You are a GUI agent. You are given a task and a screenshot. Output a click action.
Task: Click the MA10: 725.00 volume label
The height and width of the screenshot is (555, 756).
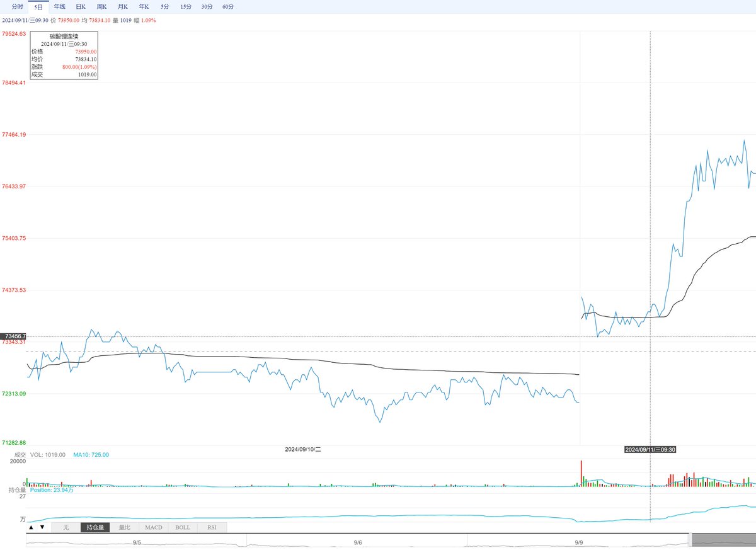(x=91, y=455)
